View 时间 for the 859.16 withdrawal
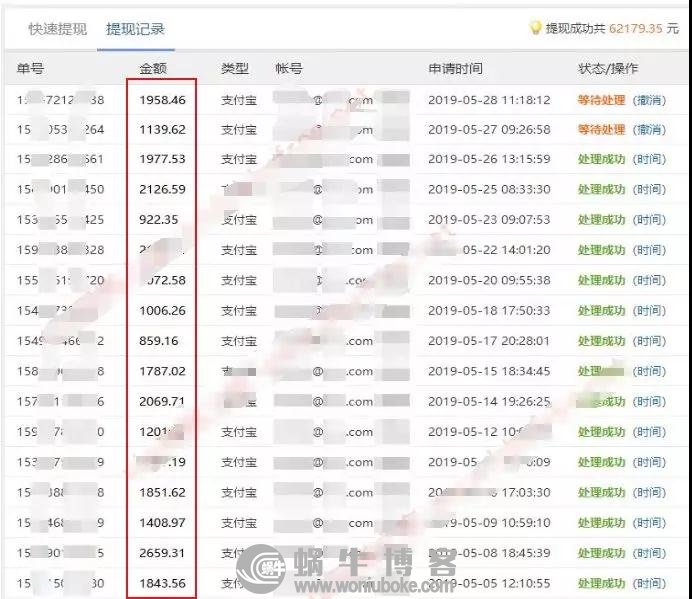Viewport: 692px width, 599px height. 649,341
